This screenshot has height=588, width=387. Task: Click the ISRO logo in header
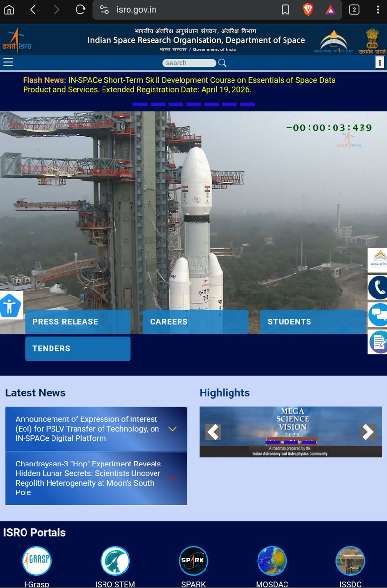(x=16, y=41)
